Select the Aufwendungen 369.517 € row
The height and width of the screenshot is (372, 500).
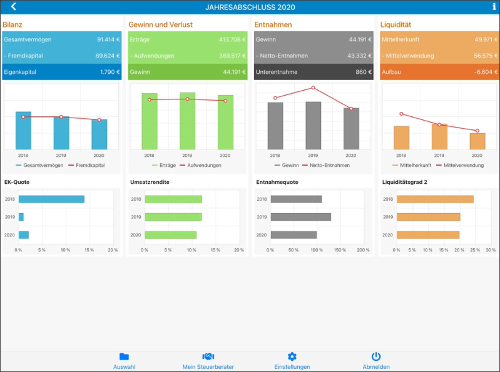(188, 56)
